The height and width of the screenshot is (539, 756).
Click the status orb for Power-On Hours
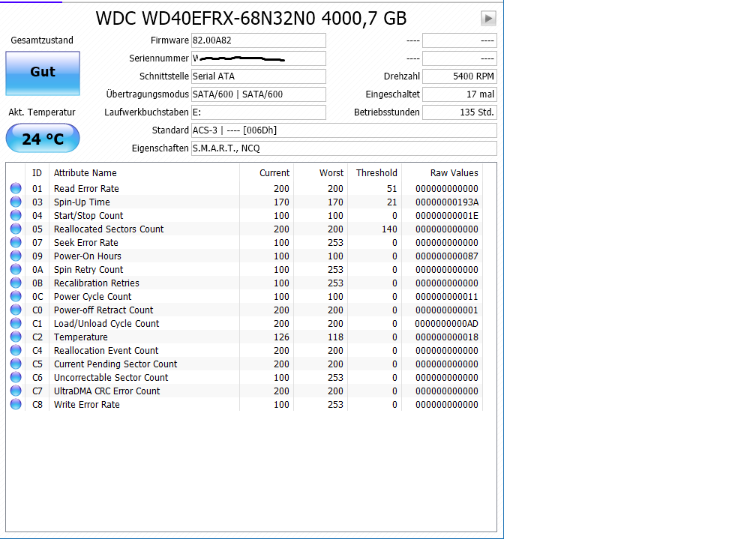pyautogui.click(x=16, y=256)
